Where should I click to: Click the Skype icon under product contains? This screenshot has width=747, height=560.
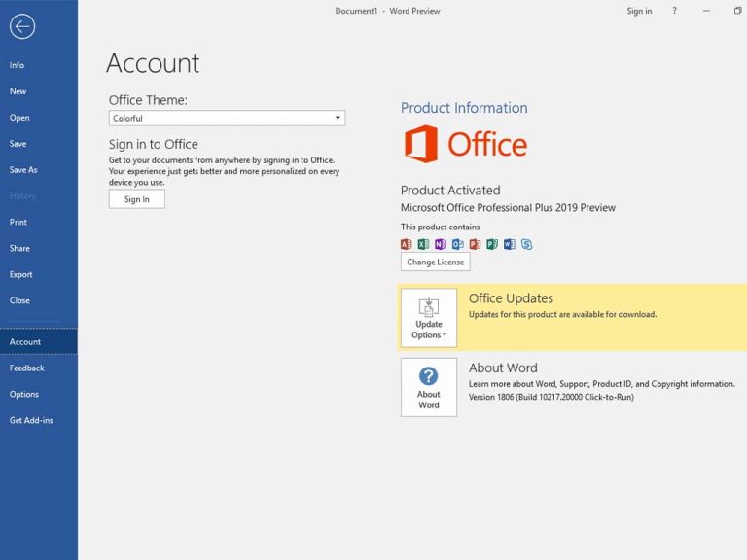pos(526,244)
